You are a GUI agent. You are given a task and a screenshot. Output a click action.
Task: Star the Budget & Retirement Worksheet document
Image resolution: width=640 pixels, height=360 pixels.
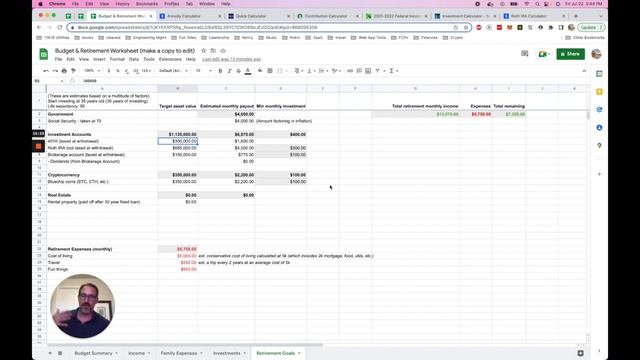coord(204,51)
